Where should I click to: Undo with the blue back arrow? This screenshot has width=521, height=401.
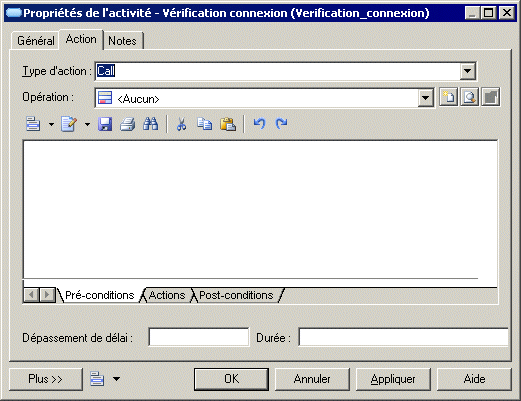(x=259, y=123)
